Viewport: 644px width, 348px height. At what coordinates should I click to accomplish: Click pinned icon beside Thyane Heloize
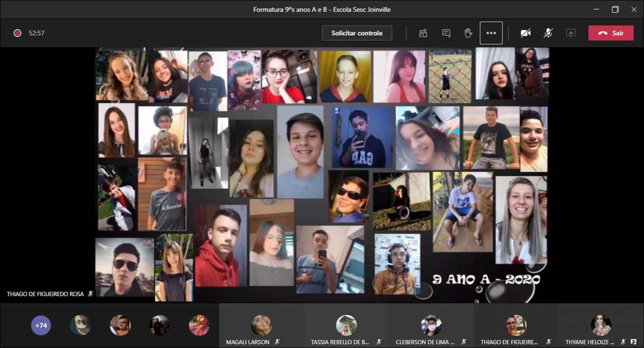tap(634, 342)
